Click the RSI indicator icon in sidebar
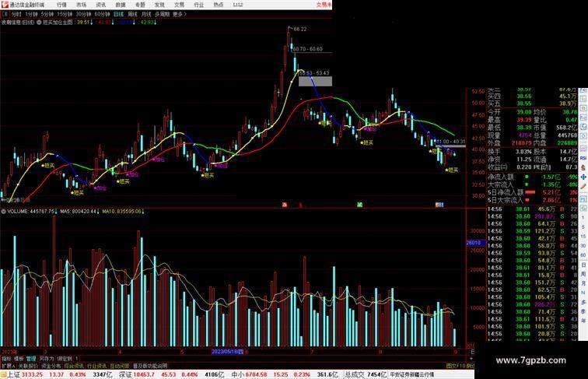Image resolution: width=588 pixels, height=379 pixels. tap(583, 158)
